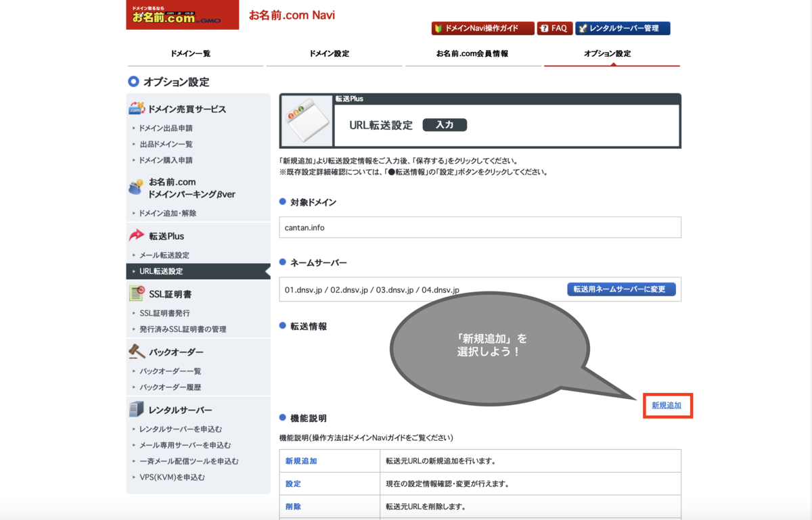812x520 pixels.
Task: Click 削除 cell in 機能説明 table
Action: click(329, 507)
